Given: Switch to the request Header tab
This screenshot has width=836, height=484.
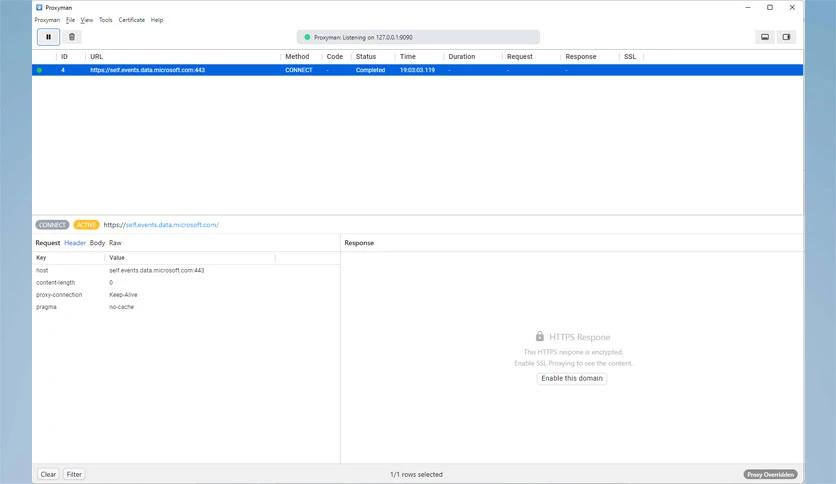Looking at the screenshot, I should [x=75, y=243].
